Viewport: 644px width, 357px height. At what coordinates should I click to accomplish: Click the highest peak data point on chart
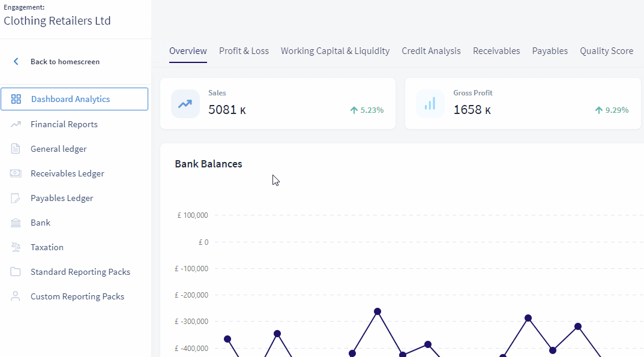click(378, 311)
